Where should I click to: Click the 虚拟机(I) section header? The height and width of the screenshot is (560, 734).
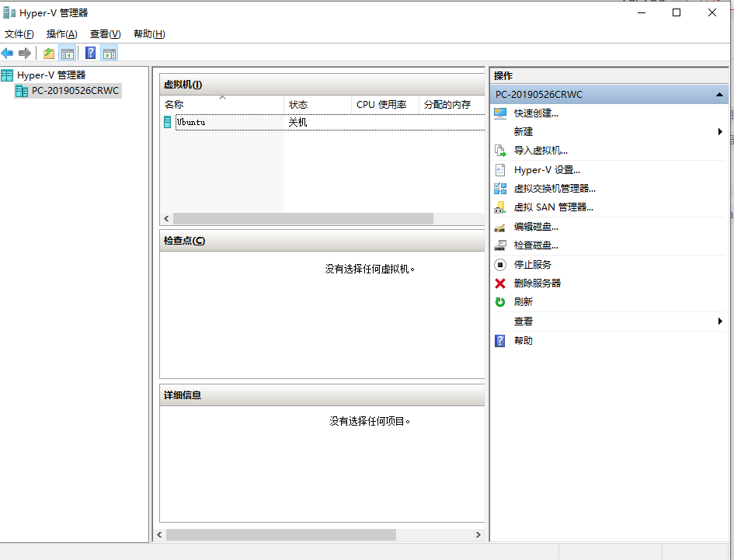tap(322, 85)
